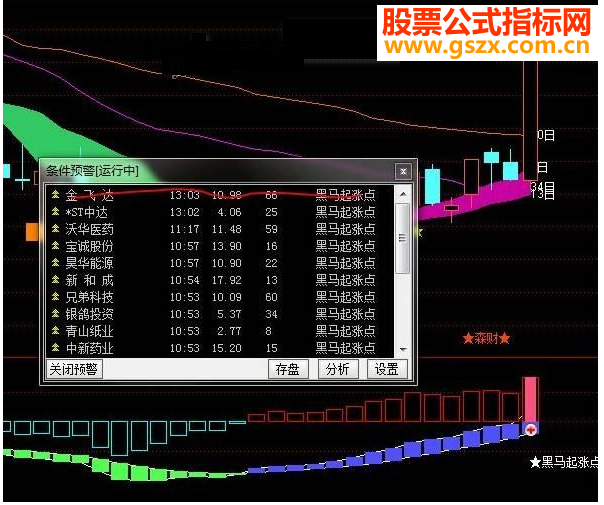Click the icon beside 金飞达

[56, 195]
